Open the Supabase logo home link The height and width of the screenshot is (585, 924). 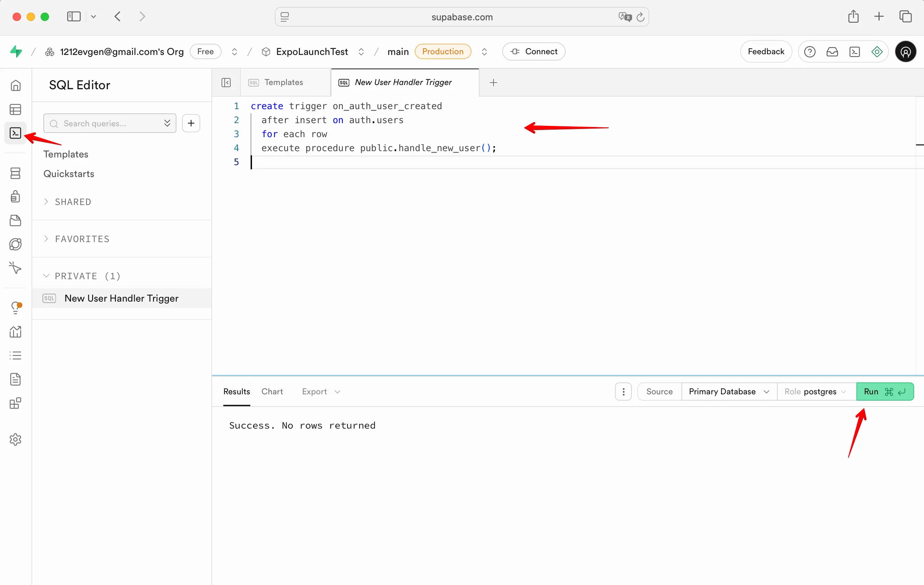click(x=16, y=51)
